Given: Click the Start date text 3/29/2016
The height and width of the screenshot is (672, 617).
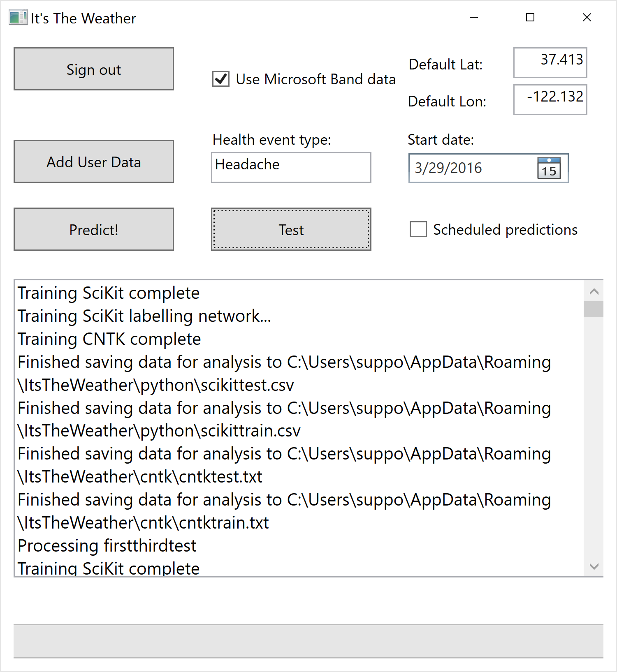Looking at the screenshot, I should 448,168.
